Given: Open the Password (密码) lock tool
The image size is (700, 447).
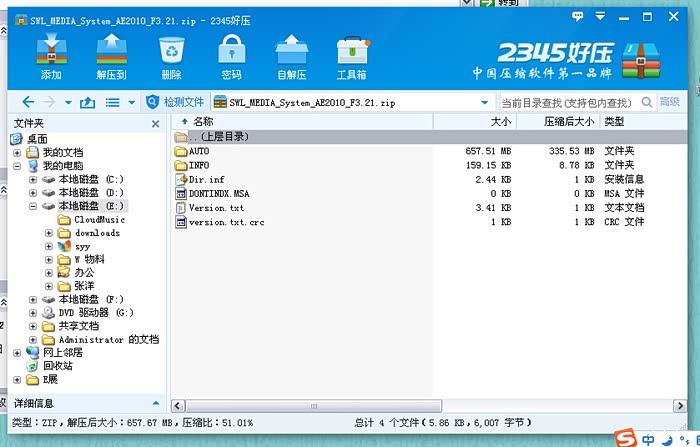Looking at the screenshot, I should point(231,57).
